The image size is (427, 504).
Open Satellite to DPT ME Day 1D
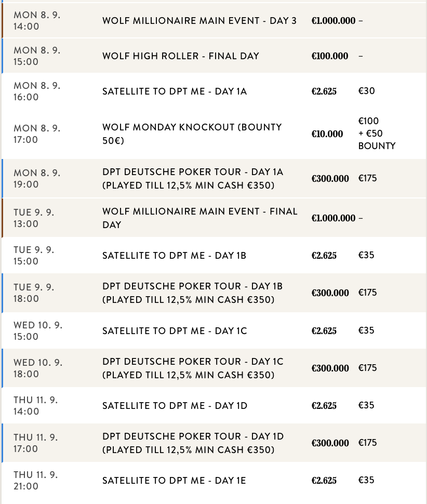click(x=175, y=405)
